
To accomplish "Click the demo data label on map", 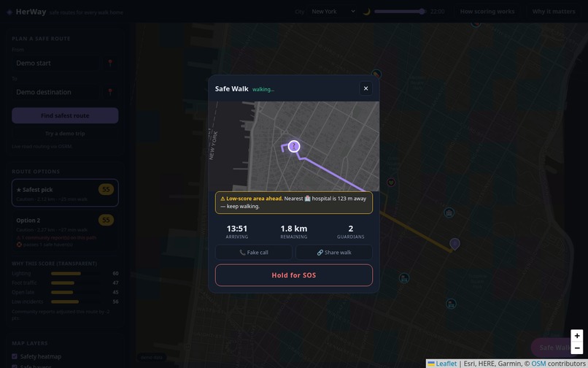I will coord(152,357).
